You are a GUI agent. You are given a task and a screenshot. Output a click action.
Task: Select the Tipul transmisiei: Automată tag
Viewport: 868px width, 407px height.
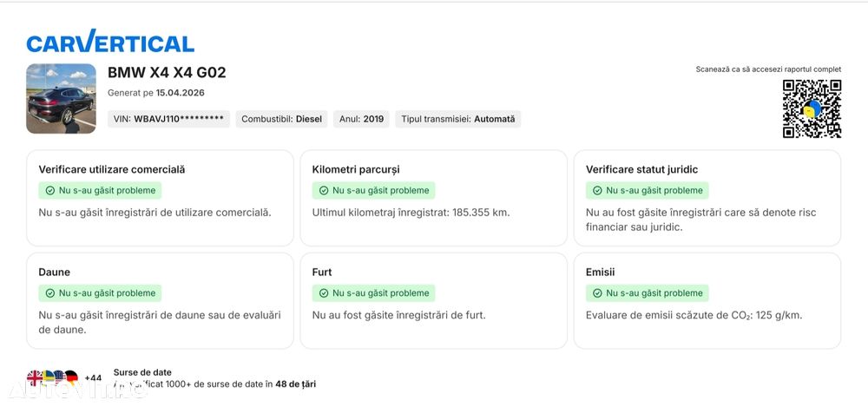click(457, 119)
